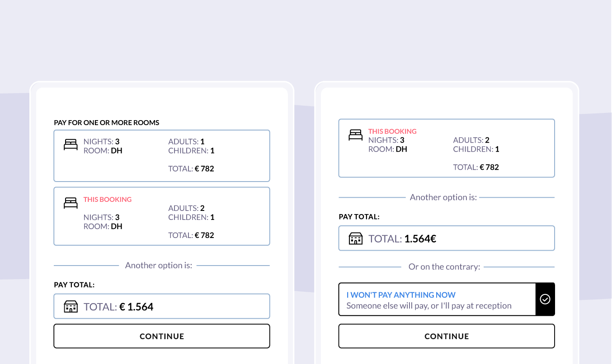Click NIGHTS: 3 text in first room card
This screenshot has width=612, height=364.
point(102,141)
